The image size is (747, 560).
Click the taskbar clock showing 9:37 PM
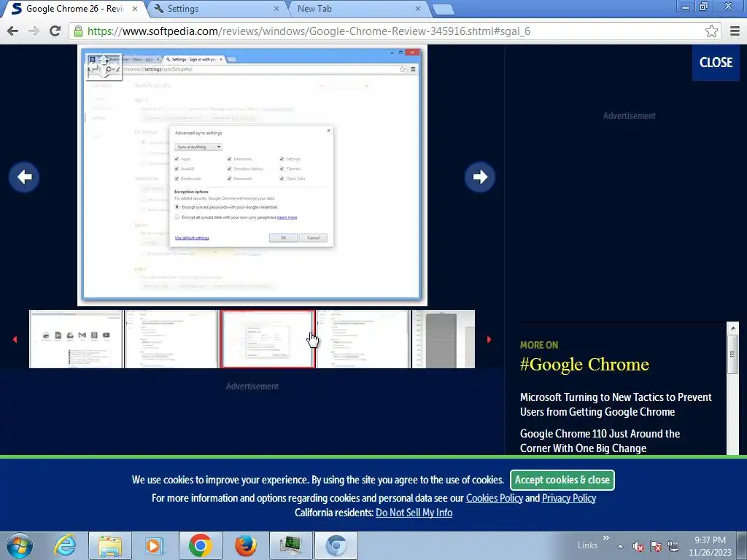point(710,546)
